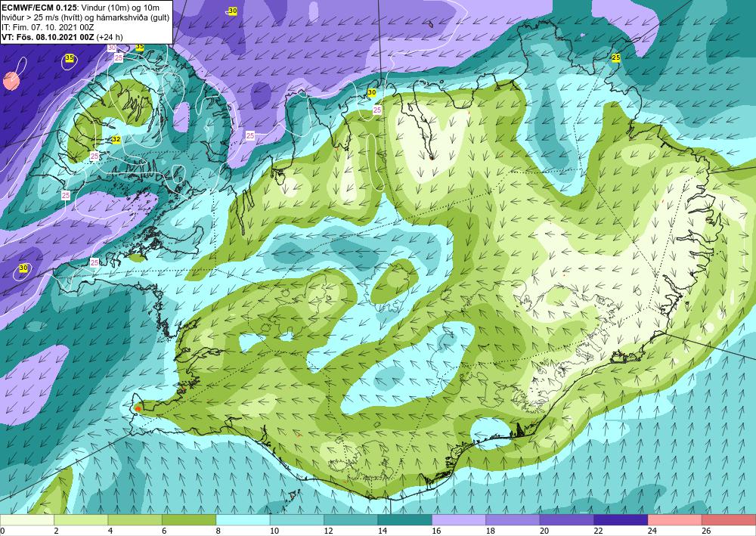Click the legend tick label 14
This screenshot has width=756, height=536.
point(382,531)
